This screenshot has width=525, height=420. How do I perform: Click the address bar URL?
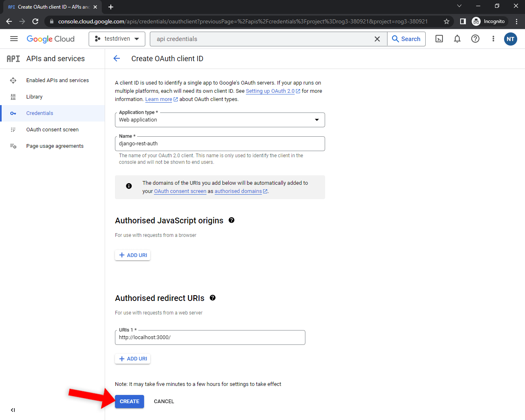tap(243, 21)
